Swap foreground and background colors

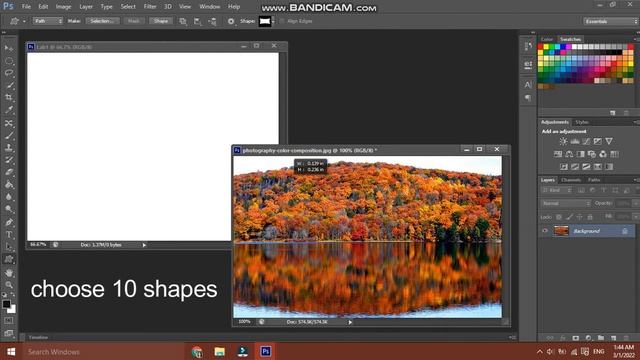coord(13,294)
